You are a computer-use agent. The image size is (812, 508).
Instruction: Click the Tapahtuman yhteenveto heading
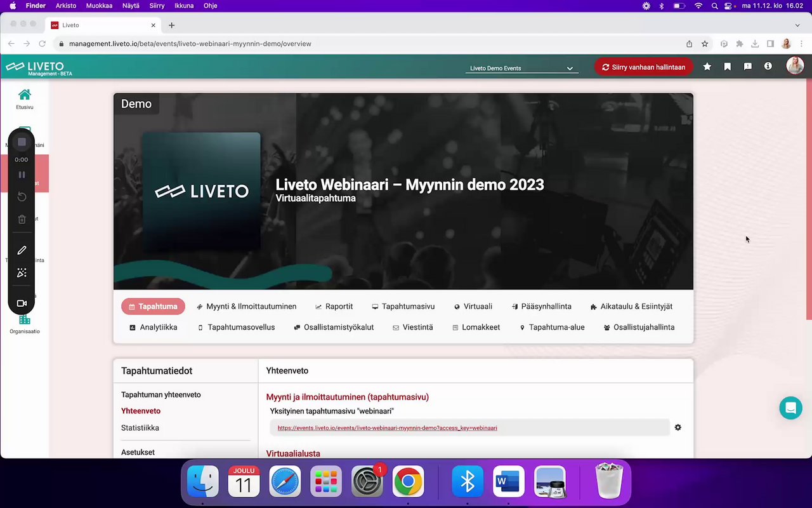coord(161,394)
